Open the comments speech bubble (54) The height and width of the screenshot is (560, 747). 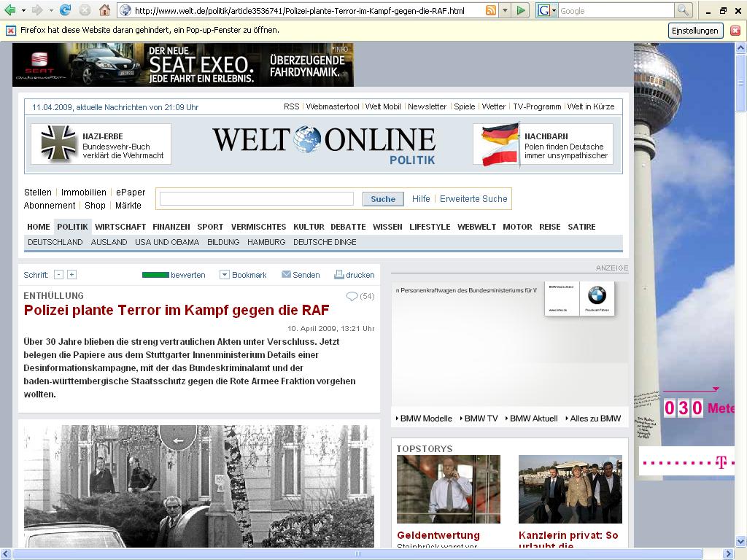point(352,297)
